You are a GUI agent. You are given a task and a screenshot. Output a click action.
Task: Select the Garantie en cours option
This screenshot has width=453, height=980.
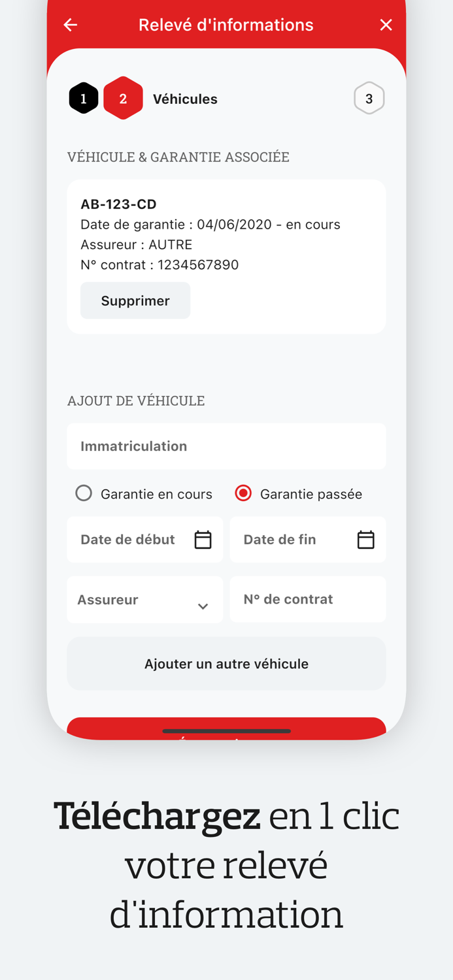tap(84, 493)
